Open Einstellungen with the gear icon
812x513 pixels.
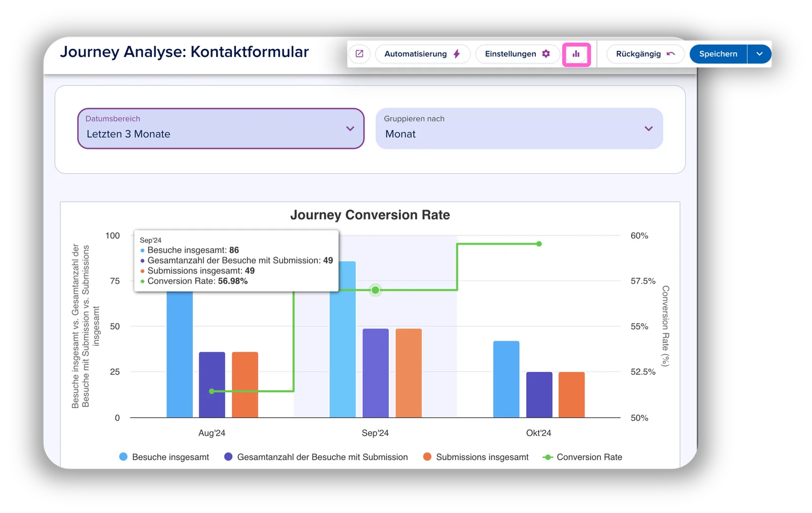tap(517, 54)
